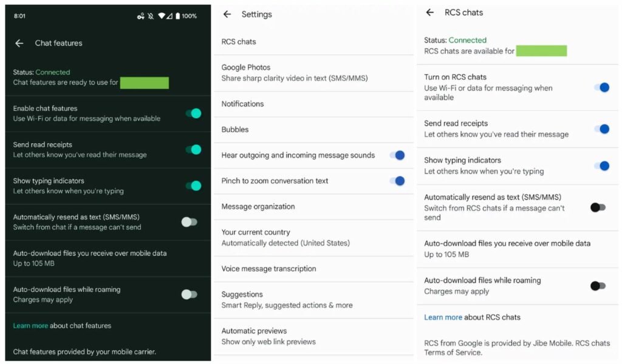Enable Auto-download while roaming in RCS chats
This screenshot has width=622, height=364.
point(598,286)
